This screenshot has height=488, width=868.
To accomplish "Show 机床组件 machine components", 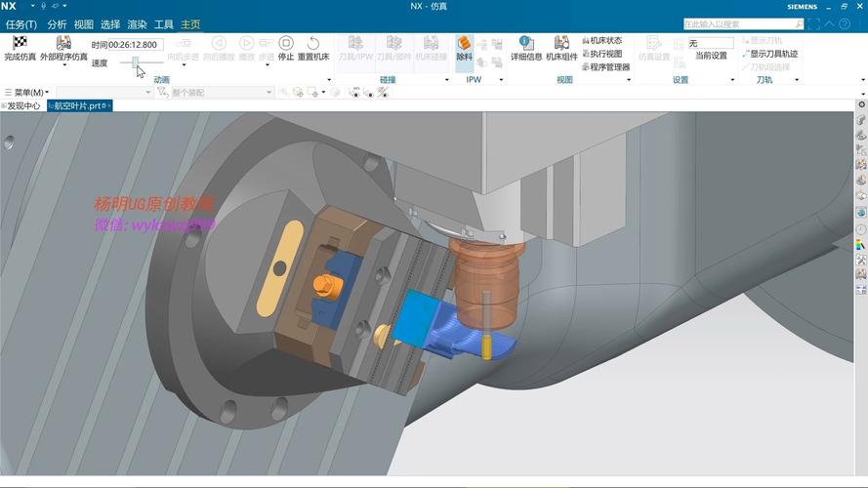I will coord(561,49).
